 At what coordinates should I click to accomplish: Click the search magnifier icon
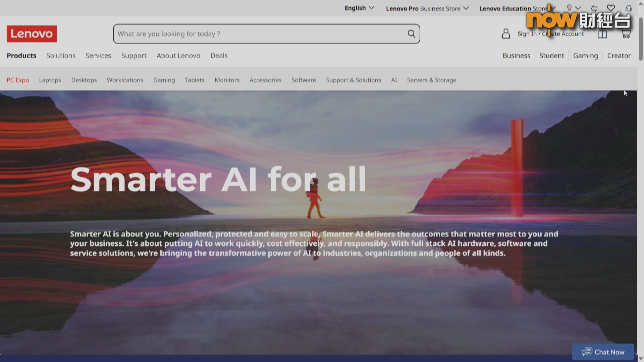[411, 34]
